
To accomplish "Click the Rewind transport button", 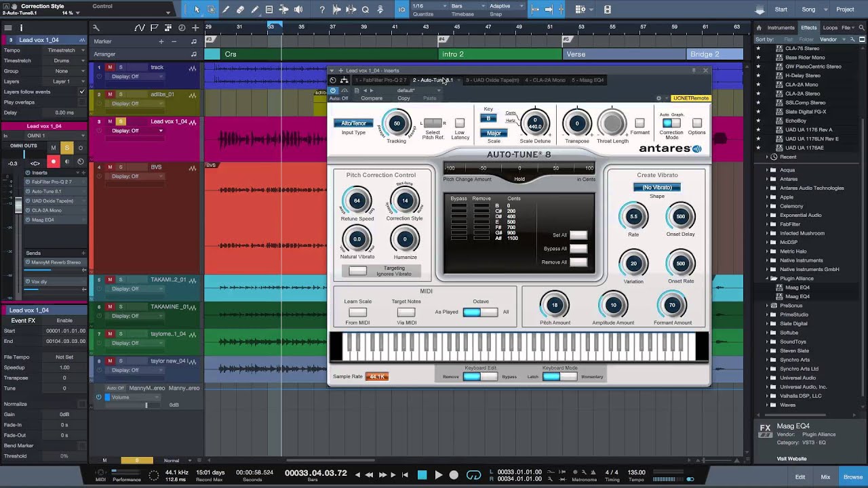I will 370,475.
